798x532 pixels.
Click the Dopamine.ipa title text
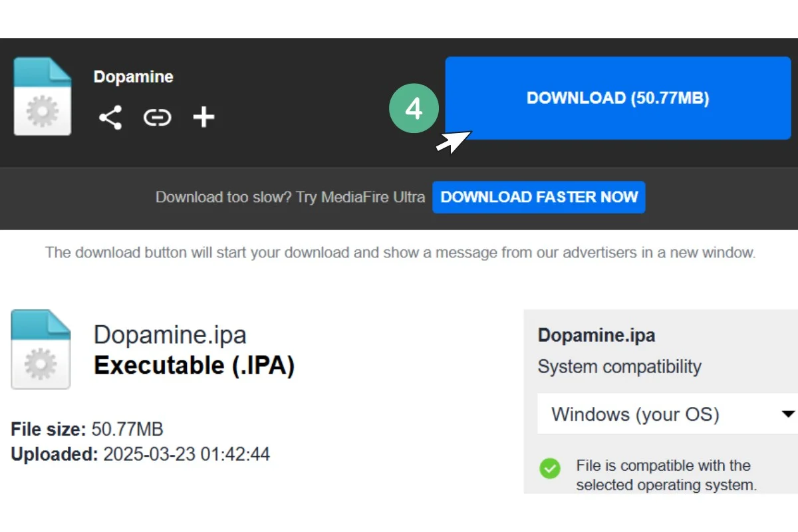(170, 334)
